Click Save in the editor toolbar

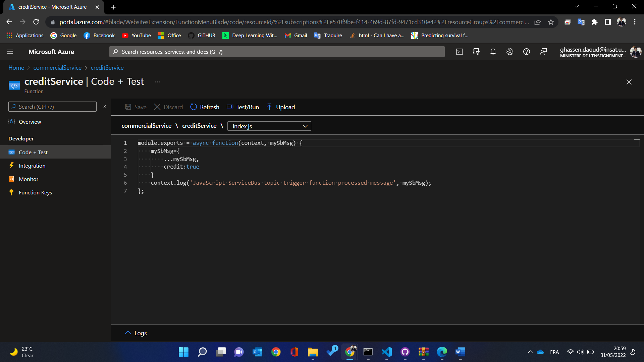pos(136,107)
